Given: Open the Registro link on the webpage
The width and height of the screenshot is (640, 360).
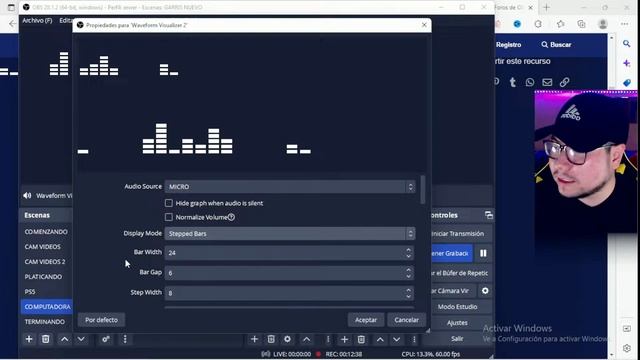Looking at the screenshot, I should [x=509, y=44].
